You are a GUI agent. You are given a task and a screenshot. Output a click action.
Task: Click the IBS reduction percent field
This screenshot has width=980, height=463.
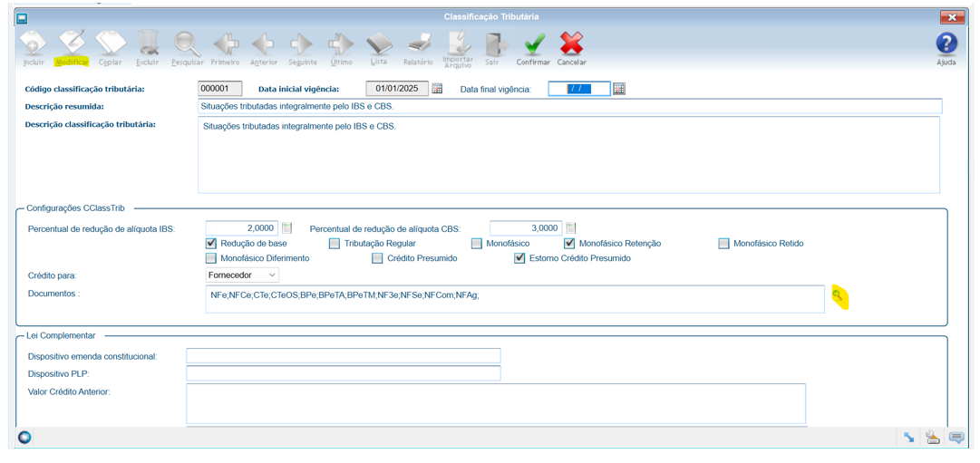pyautogui.click(x=242, y=228)
